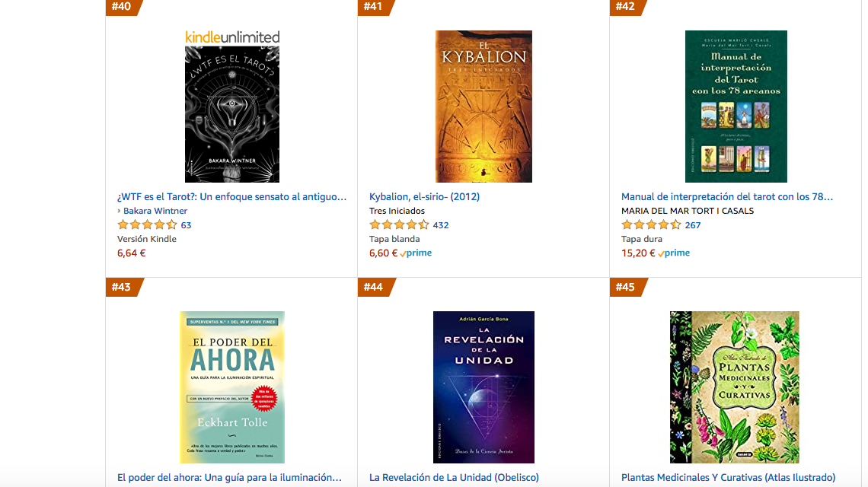Open El poder del ahora title link
This screenshot has height=487, width=868.
[229, 477]
